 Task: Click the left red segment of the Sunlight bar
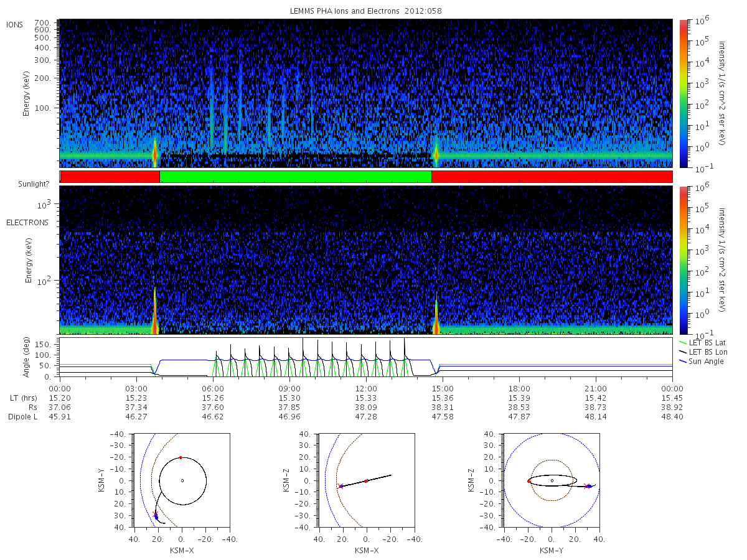[x=110, y=177]
